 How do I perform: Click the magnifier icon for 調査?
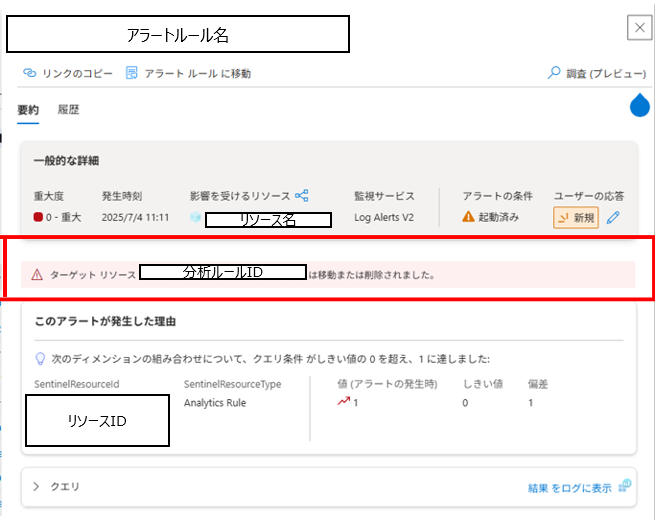(x=554, y=73)
